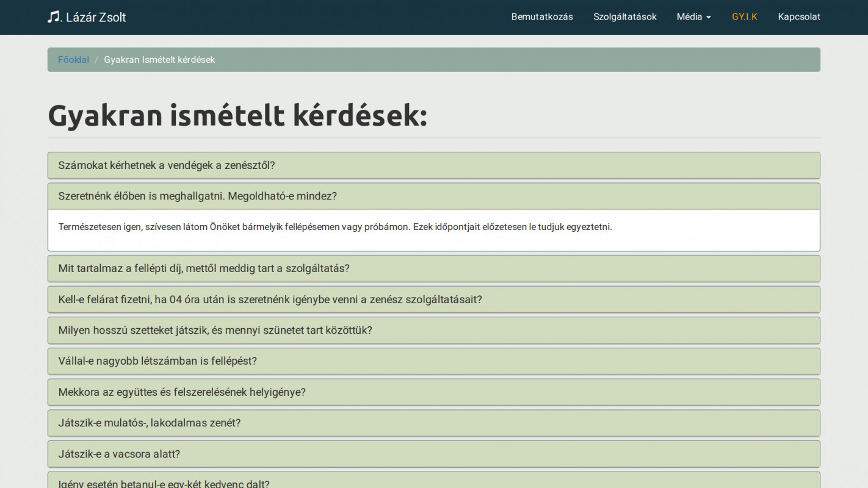This screenshot has width=868, height=488.
Task: Open the Szolgáltatások menu item
Action: 624,17
